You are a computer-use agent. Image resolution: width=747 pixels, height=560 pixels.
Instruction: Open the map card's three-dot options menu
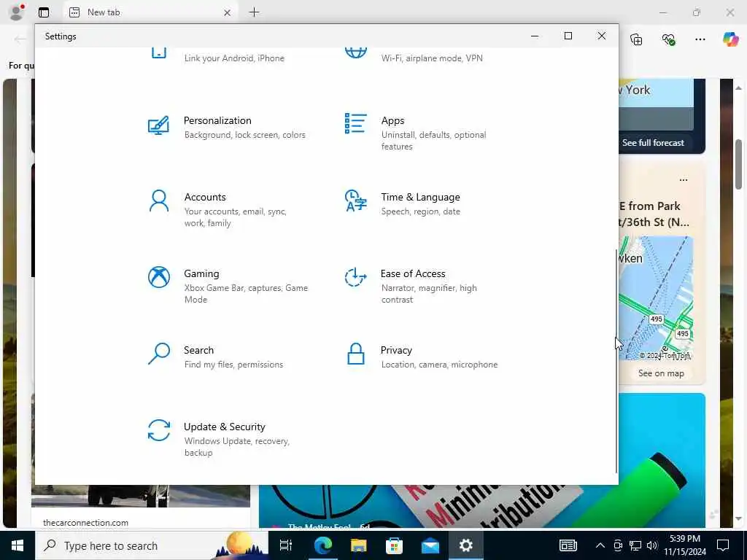point(683,180)
